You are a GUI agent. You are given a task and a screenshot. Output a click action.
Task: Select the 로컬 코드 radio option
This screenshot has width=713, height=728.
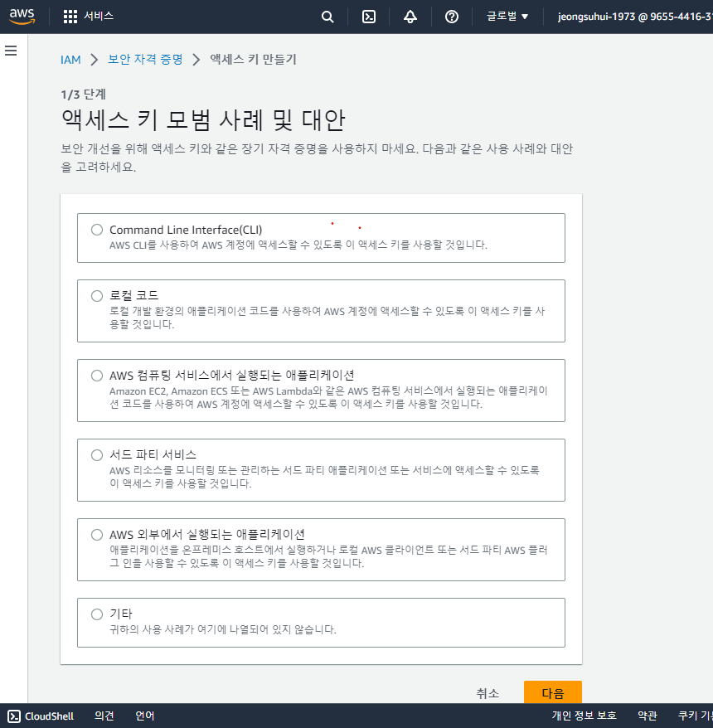(97, 296)
